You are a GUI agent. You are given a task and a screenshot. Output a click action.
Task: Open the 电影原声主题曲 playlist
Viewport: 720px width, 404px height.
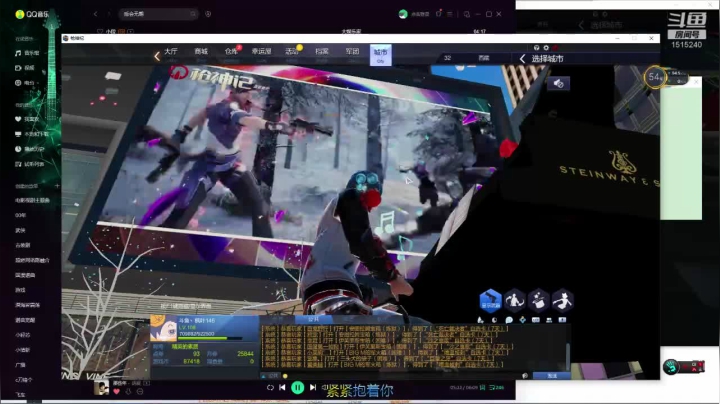pyautogui.click(x=32, y=201)
